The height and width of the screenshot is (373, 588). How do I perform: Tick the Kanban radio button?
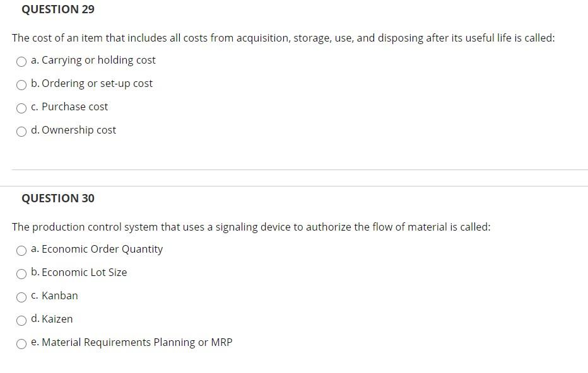[21, 297]
